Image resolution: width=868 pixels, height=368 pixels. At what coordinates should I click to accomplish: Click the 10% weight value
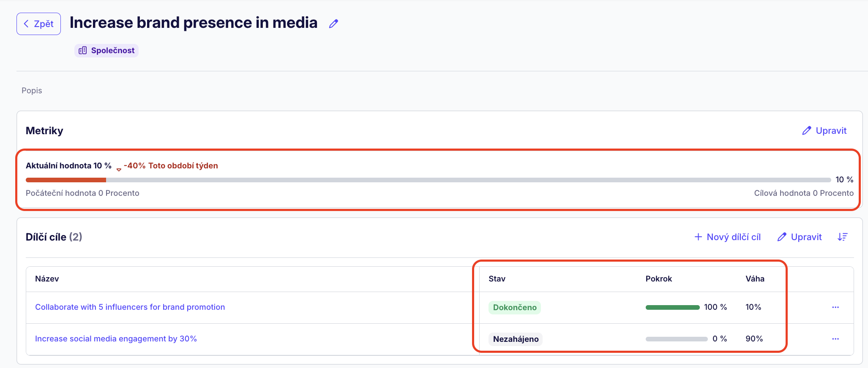753,307
